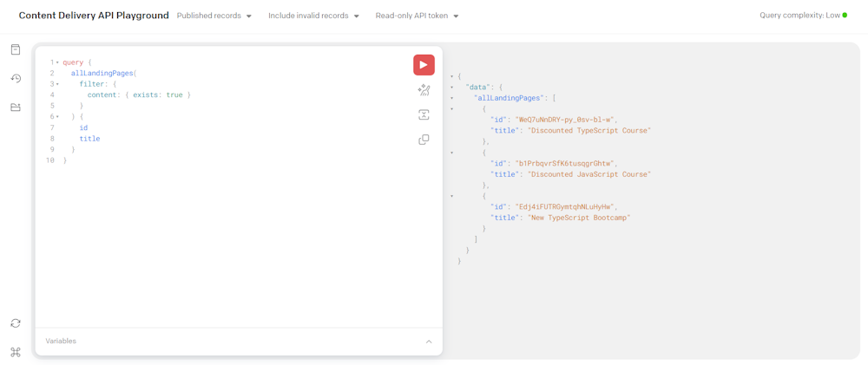Click the title "Discounted JavaScript Course"
868x365 pixels.
(x=589, y=174)
